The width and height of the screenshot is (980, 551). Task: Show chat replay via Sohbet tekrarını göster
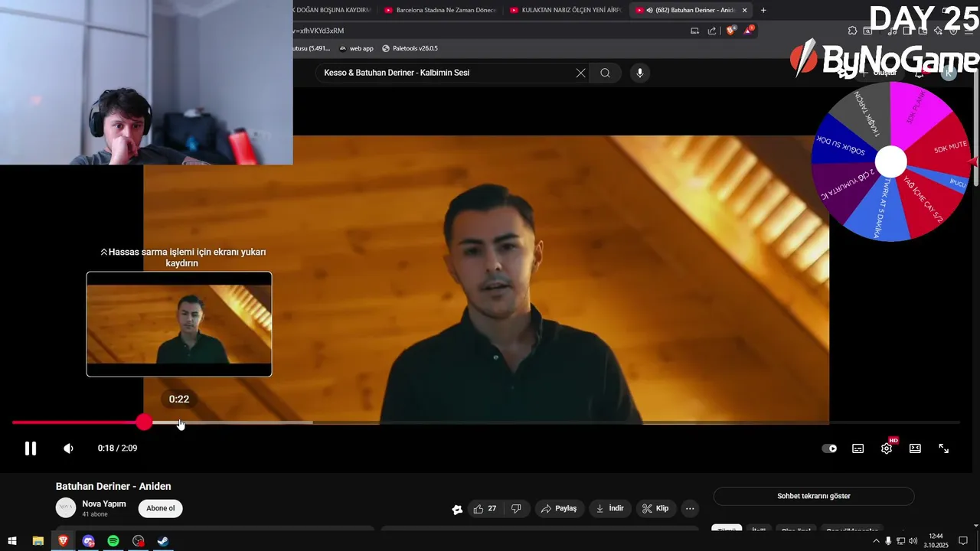point(814,496)
